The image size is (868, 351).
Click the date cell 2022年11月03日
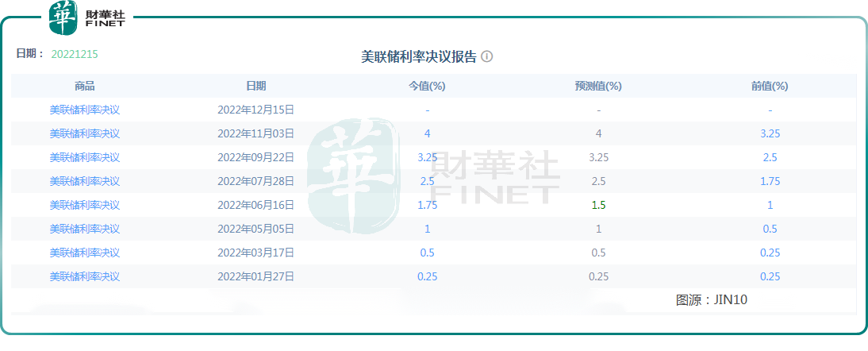pyautogui.click(x=255, y=133)
